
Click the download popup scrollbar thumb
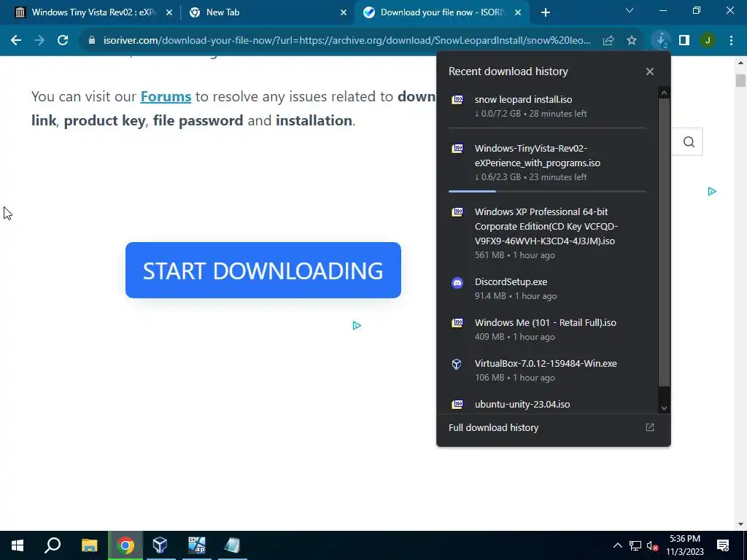pos(664,243)
